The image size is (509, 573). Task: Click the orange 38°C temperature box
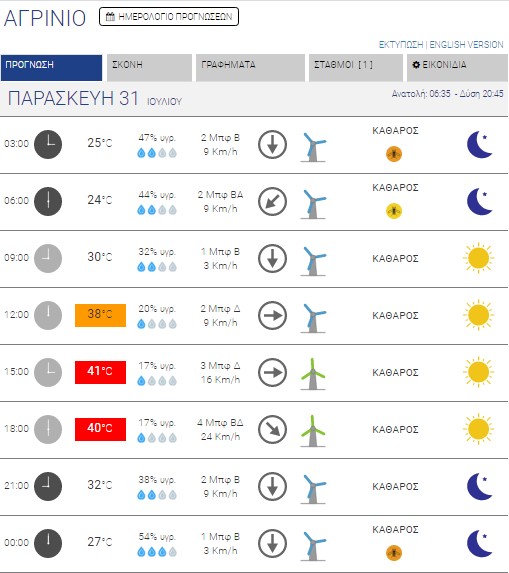click(x=100, y=315)
